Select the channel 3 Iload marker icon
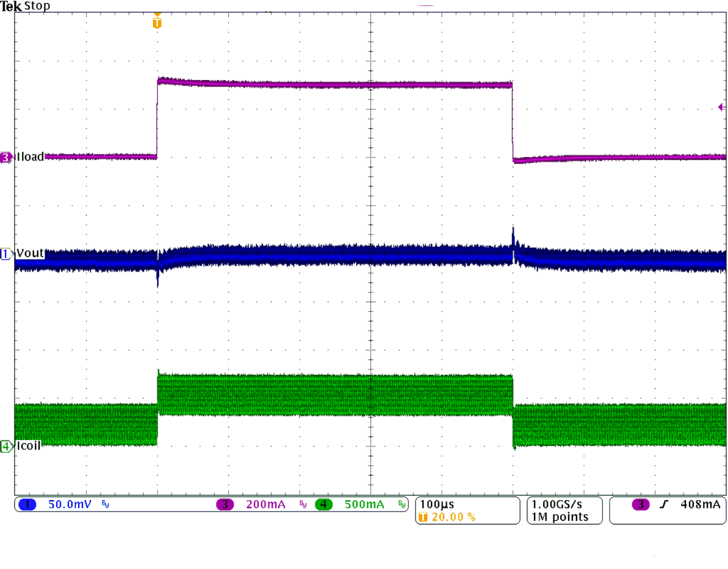This screenshot has height=569, width=728. [x=5, y=157]
